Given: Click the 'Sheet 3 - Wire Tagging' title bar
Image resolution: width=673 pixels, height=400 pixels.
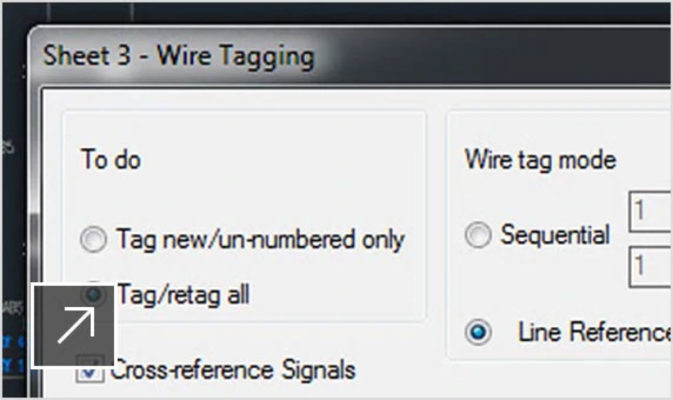Looking at the screenshot, I should click(178, 55).
